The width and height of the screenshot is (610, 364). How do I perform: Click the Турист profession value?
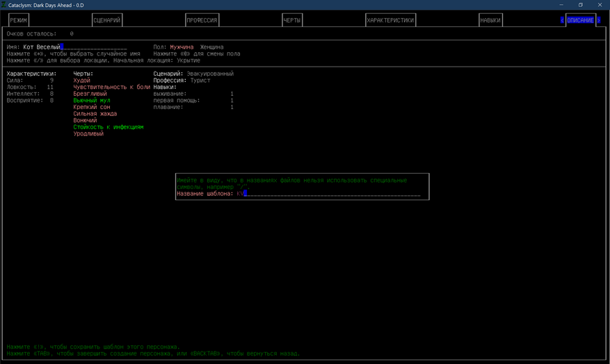tap(200, 81)
